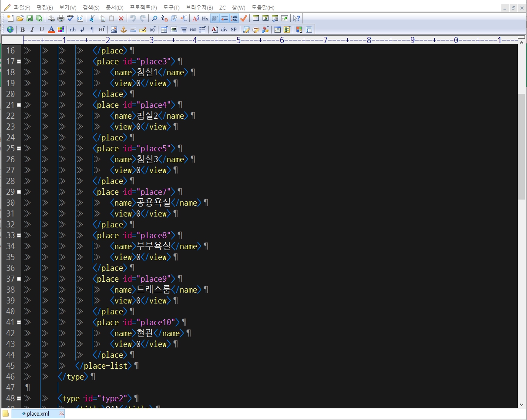This screenshot has width=527, height=420.
Task: Toggle the Auto Indent button
Action: (x=225, y=18)
